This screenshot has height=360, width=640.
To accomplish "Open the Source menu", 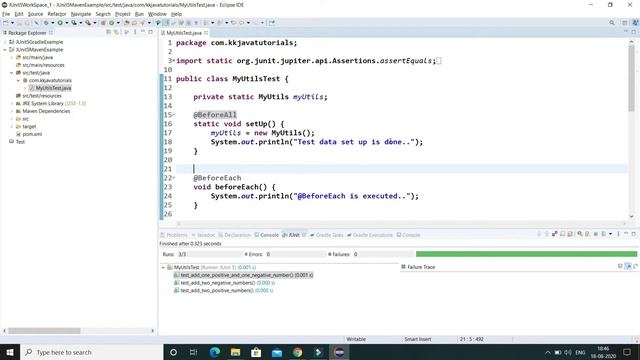I will tap(35, 14).
